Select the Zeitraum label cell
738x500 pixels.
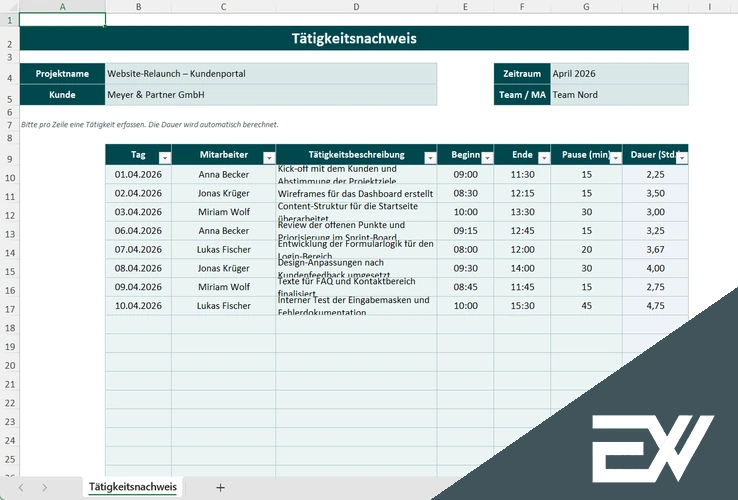522,74
